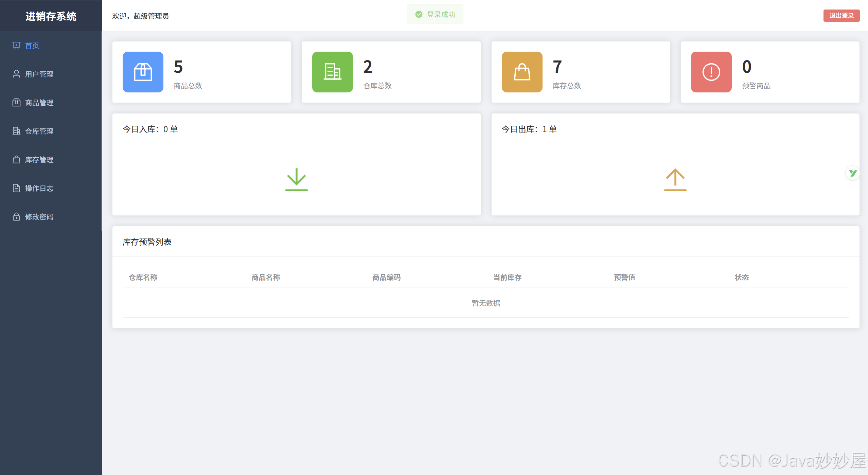868x475 pixels.
Task: Open the 首页 menu item
Action: coord(51,46)
